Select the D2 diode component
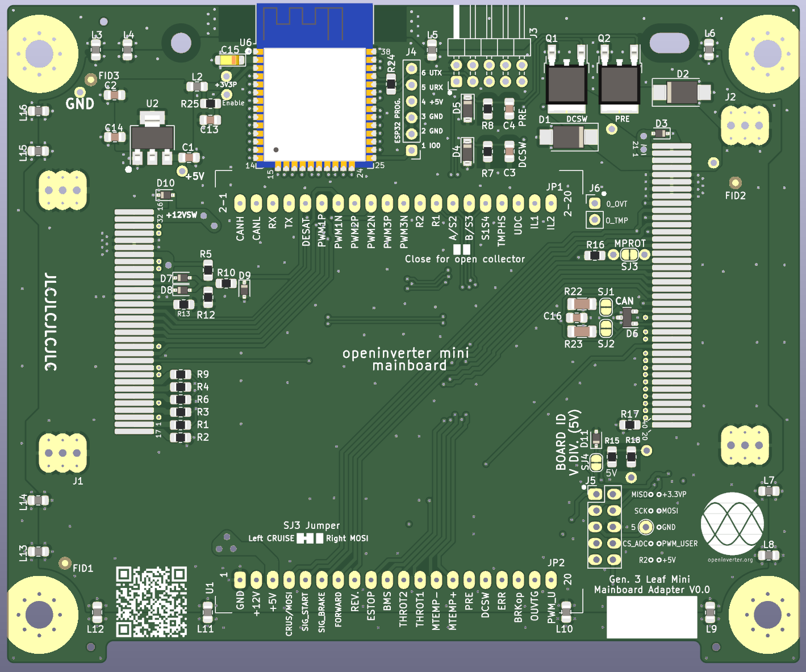 (682, 92)
